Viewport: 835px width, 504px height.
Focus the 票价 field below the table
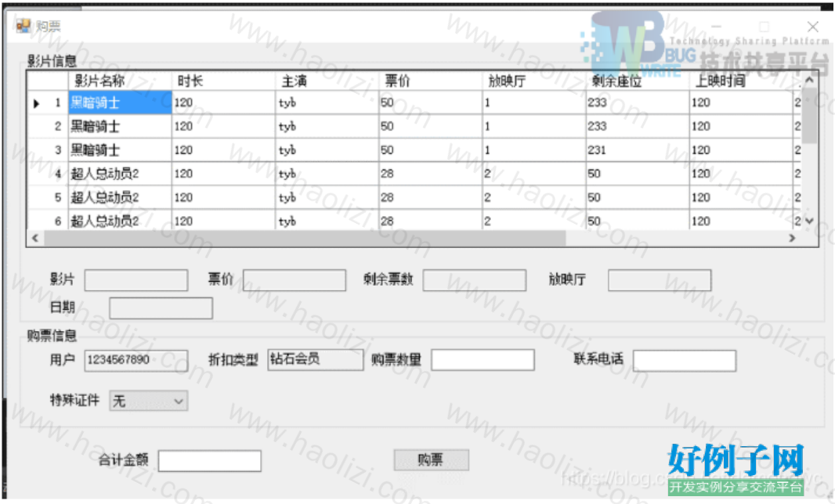295,280
